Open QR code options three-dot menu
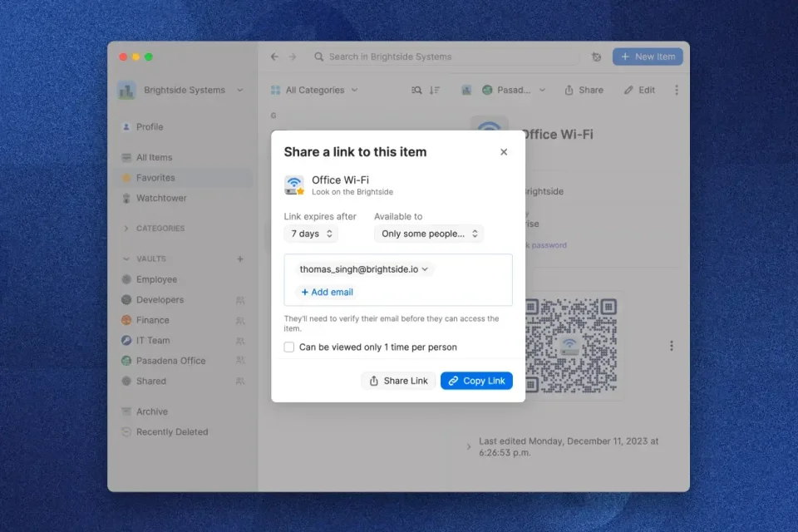This screenshot has width=798, height=532. 672,346
